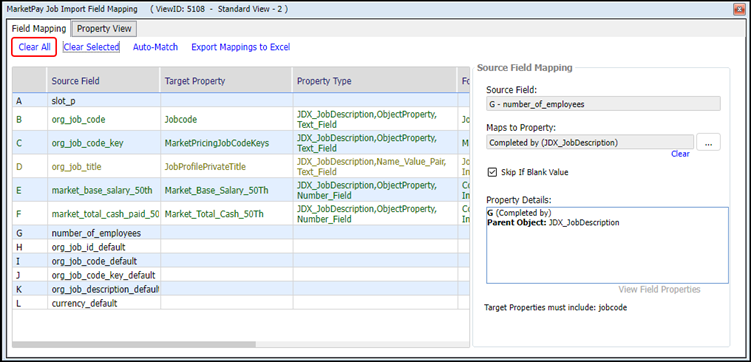Select the currency_default cell
Viewport: 751px width, 362px height.
pyautogui.click(x=103, y=303)
